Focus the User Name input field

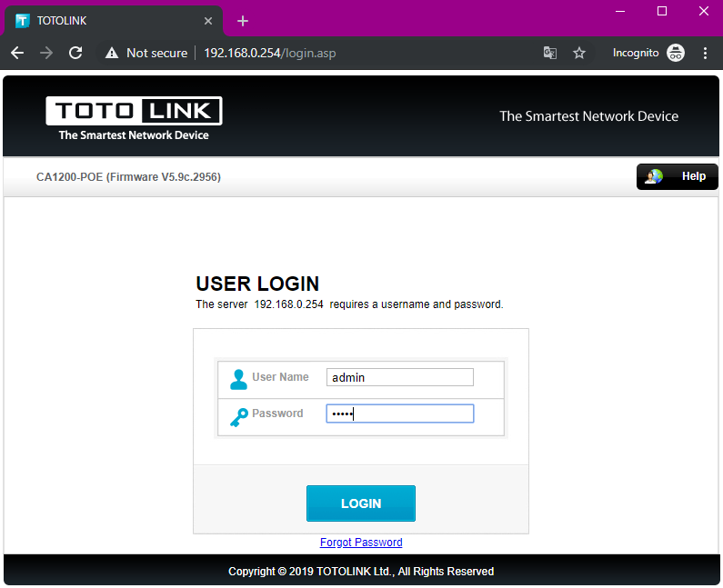tap(400, 377)
